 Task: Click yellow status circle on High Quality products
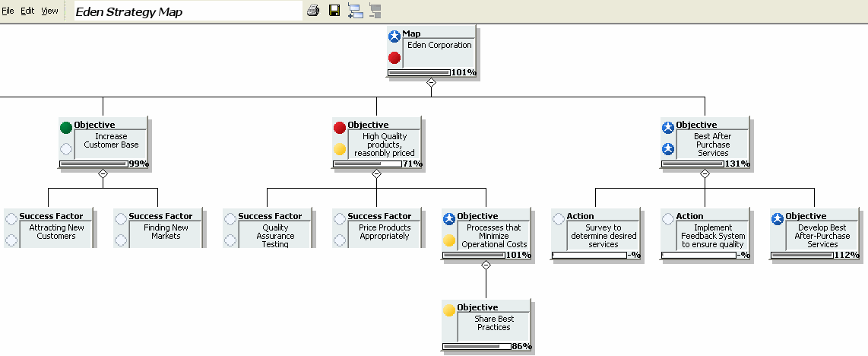click(339, 149)
